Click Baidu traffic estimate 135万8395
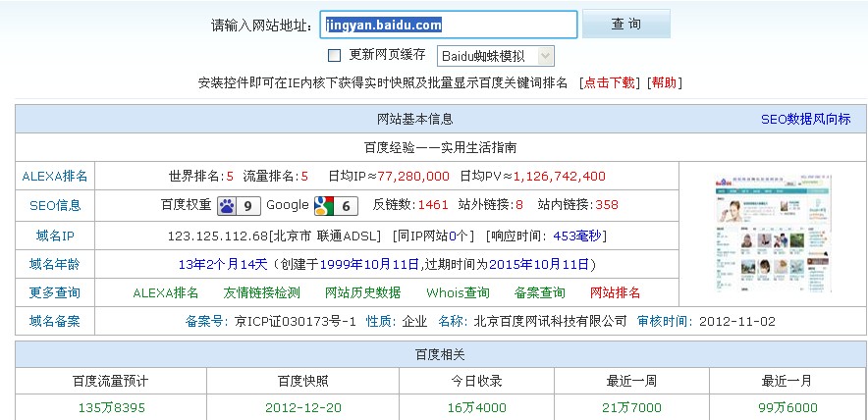Viewport: 868px width, 420px height. tap(111, 408)
